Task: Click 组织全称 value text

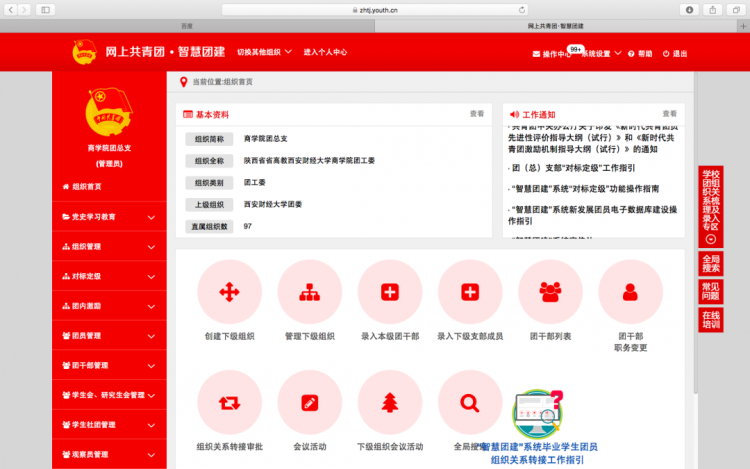Action: pyautogui.click(x=309, y=161)
